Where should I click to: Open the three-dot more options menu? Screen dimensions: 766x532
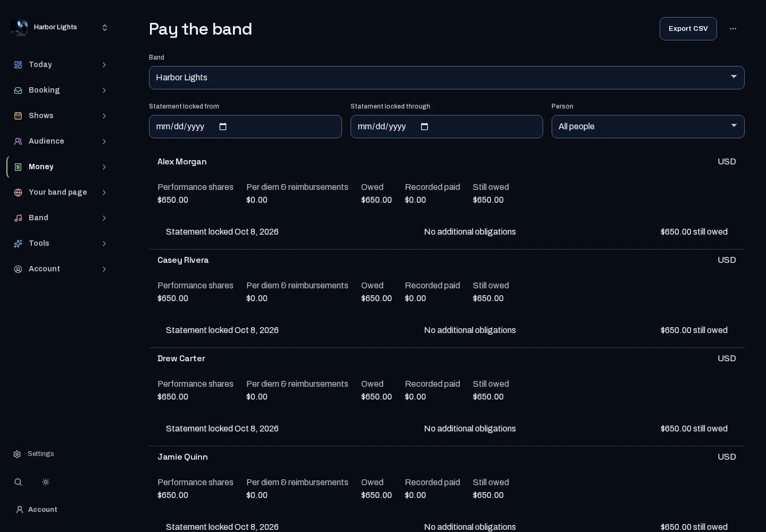click(x=733, y=29)
